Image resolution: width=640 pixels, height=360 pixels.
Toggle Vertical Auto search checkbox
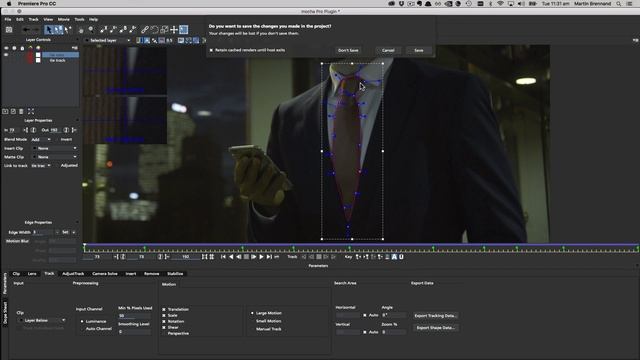tap(365, 332)
